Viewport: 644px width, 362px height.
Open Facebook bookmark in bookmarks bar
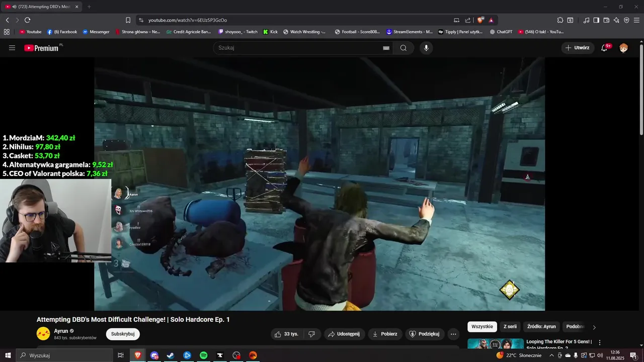pyautogui.click(x=62, y=32)
